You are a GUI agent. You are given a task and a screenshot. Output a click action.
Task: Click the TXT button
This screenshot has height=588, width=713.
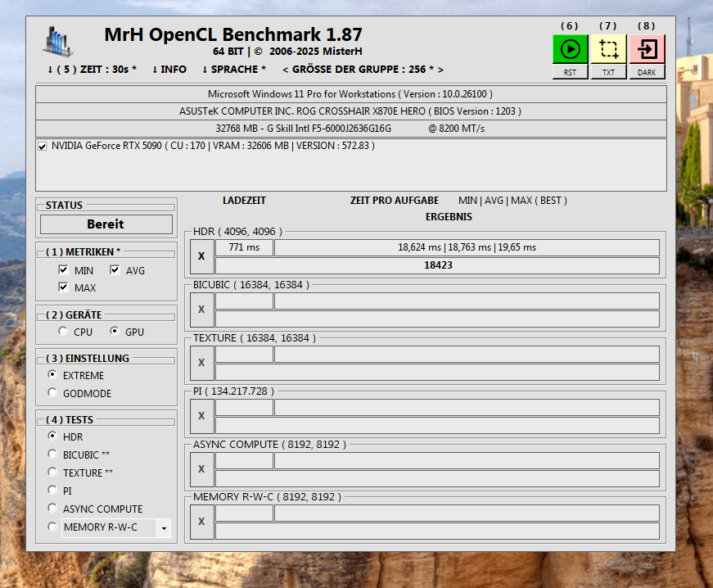point(608,72)
